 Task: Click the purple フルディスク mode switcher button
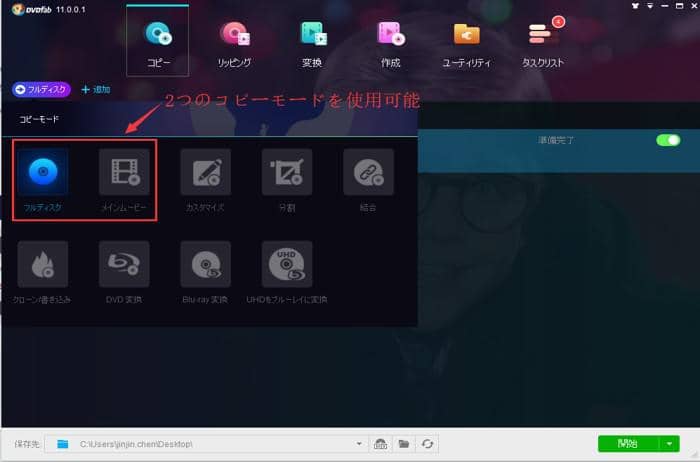click(41, 90)
